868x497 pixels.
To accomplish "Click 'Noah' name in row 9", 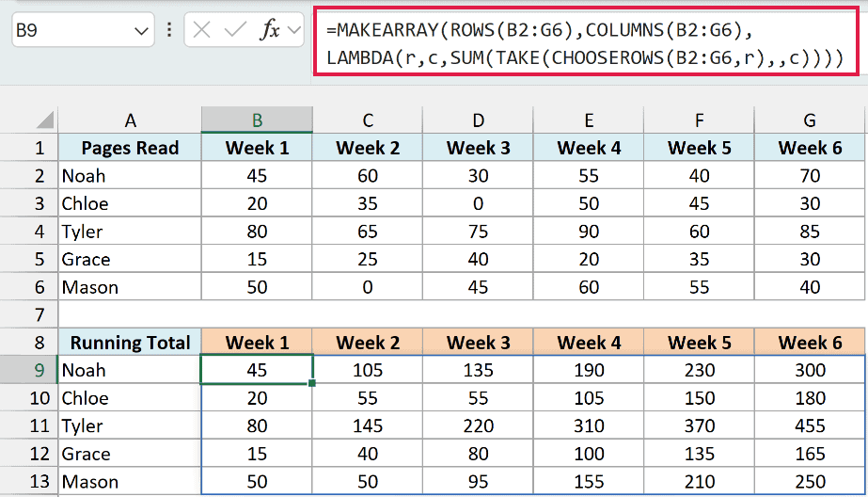I will pos(84,370).
